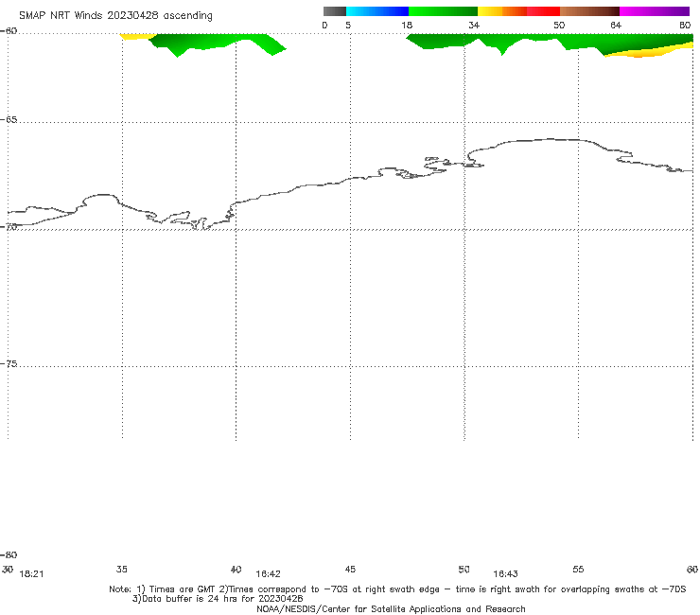Click the '-65' latitude label
700x615 pixels.
coord(9,120)
